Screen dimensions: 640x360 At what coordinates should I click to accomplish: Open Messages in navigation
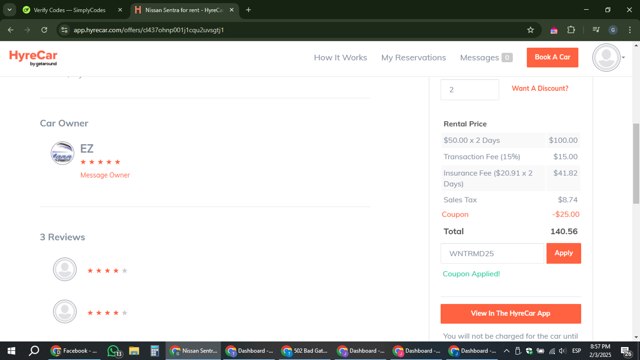click(x=486, y=58)
